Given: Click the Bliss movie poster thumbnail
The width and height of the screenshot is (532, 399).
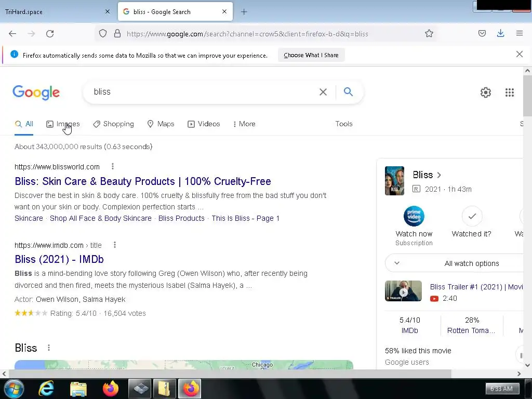Looking at the screenshot, I should 394,181.
